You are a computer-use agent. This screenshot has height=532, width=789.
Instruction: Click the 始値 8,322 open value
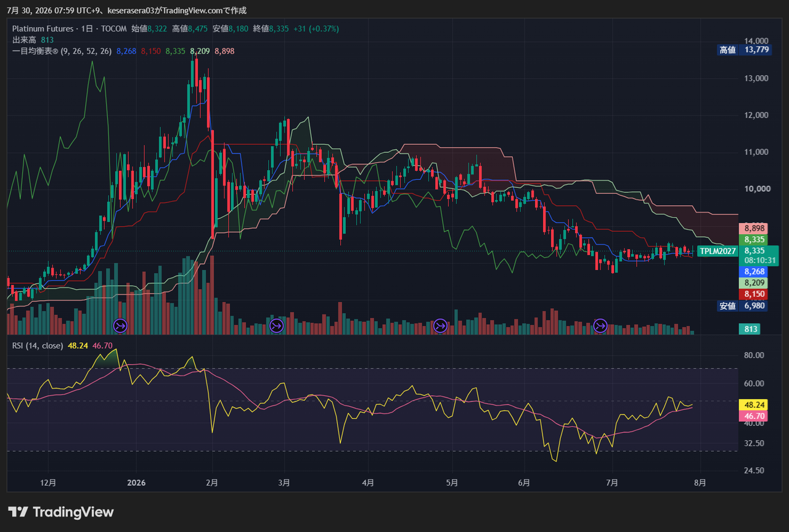pyautogui.click(x=149, y=29)
